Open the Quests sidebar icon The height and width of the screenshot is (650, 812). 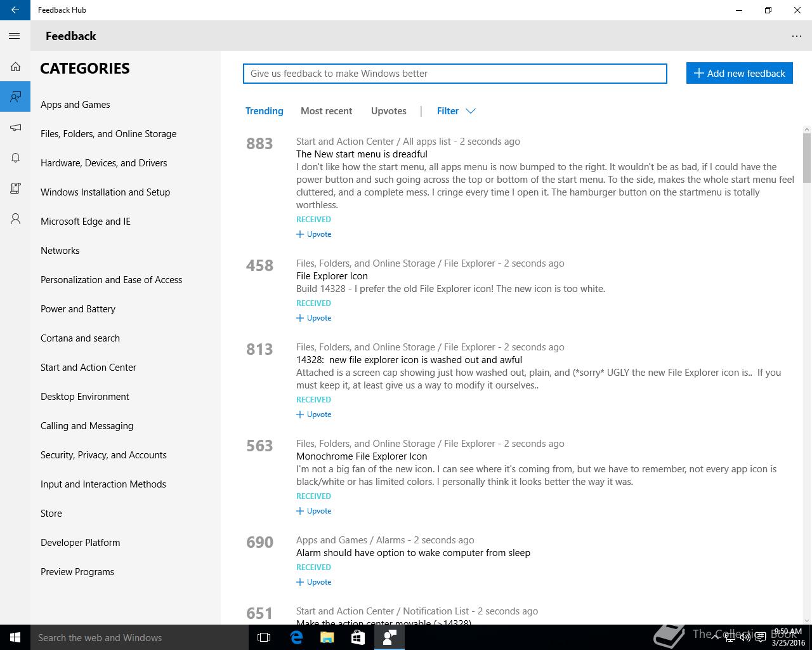click(x=15, y=188)
